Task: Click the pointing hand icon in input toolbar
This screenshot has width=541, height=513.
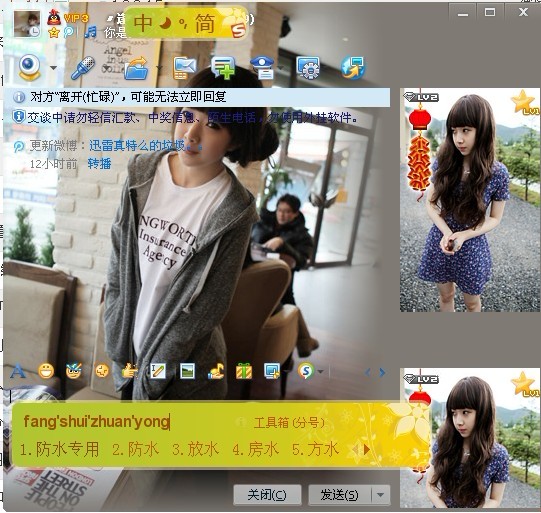Action: (130, 372)
